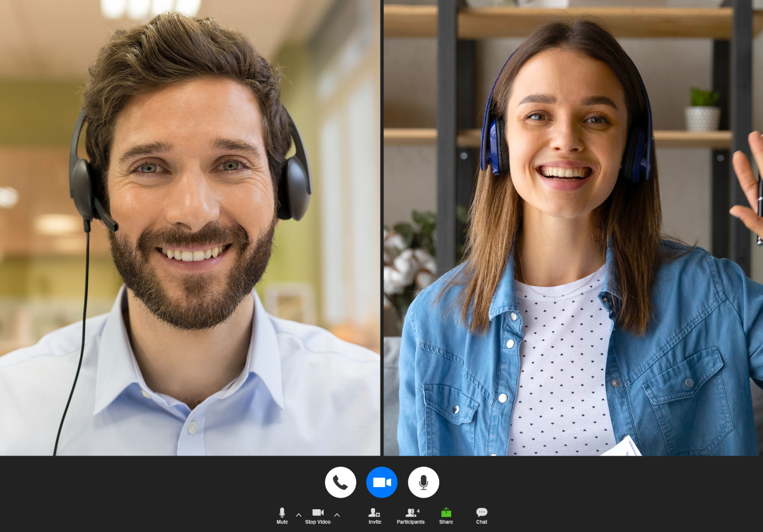Screen dimensions: 763x532
Task: Start screen Share with green icon
Action: tap(446, 516)
